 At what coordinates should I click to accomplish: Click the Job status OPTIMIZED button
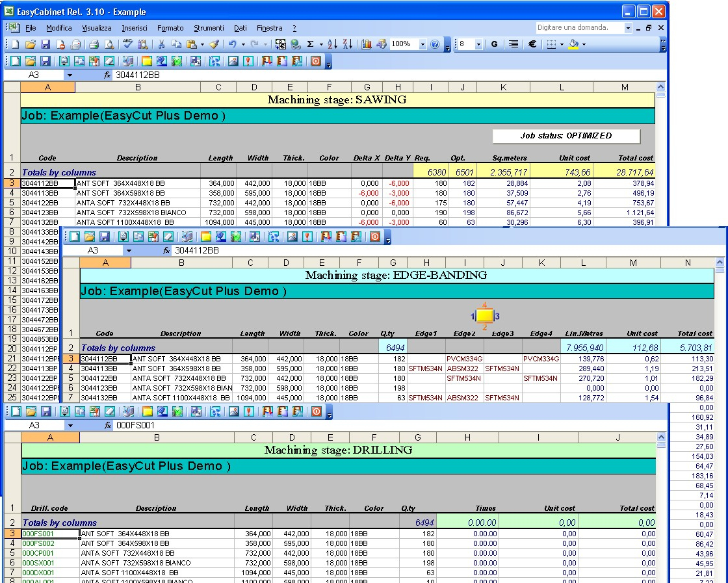pyautogui.click(x=566, y=136)
